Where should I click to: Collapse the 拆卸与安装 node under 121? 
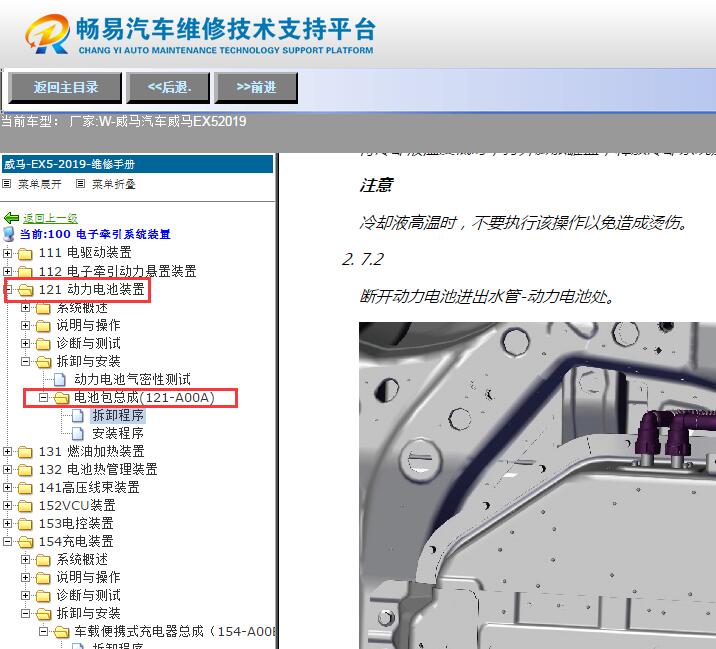tap(26, 362)
